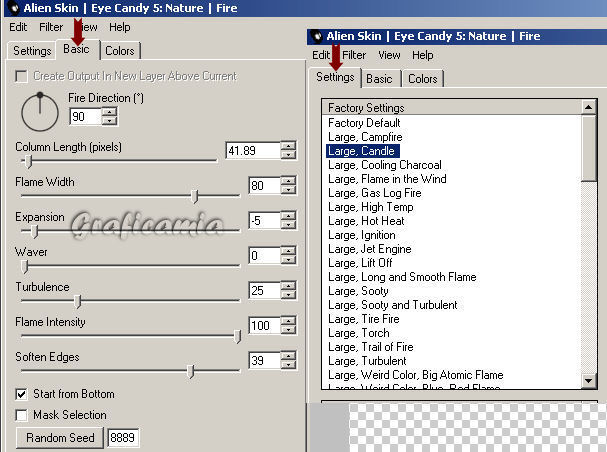
Task: Select Large, High Temp preset
Action: [370, 207]
